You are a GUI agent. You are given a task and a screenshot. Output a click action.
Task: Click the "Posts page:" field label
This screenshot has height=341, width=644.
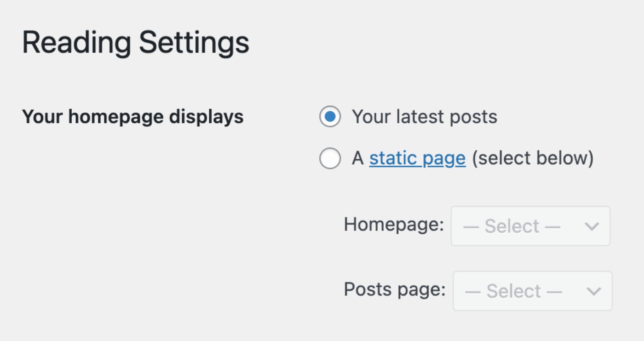[x=395, y=289]
